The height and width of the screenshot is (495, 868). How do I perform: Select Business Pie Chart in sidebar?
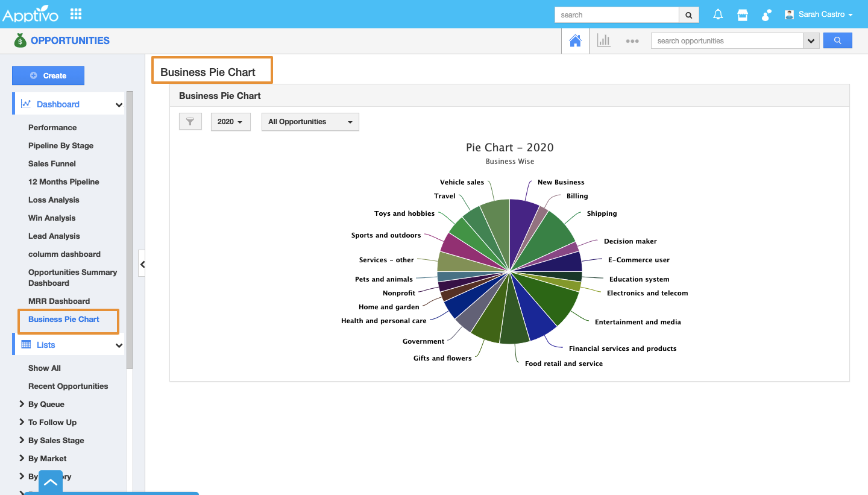coord(64,319)
